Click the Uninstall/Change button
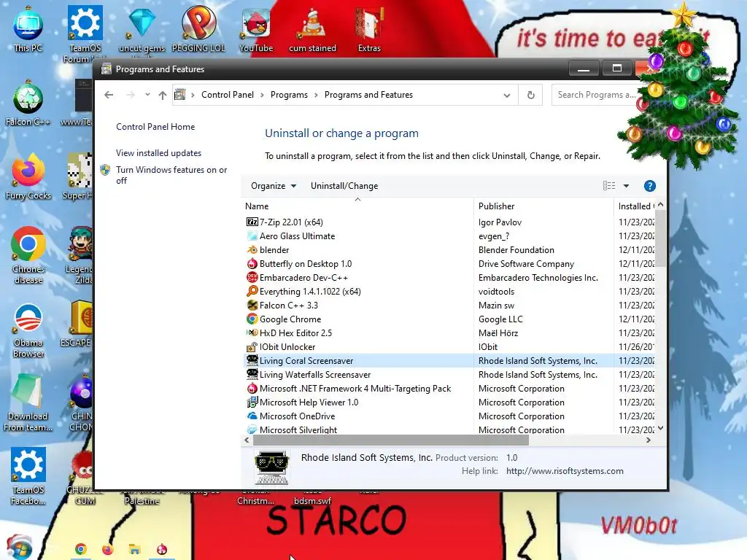 click(344, 186)
